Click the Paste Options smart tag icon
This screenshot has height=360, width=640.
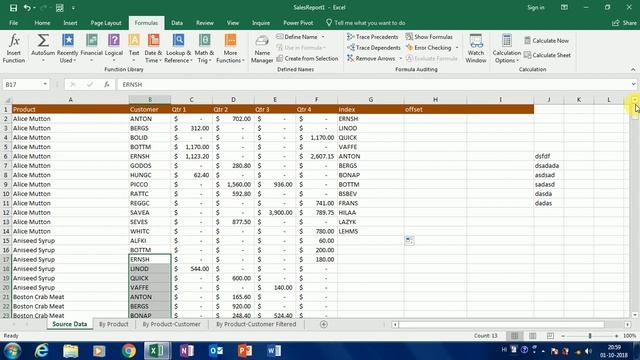[x=409, y=240]
